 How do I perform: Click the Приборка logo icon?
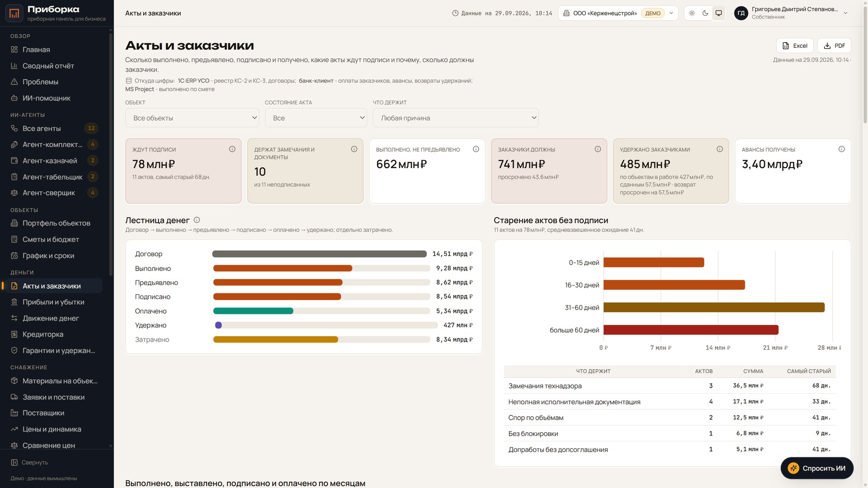pos(14,13)
